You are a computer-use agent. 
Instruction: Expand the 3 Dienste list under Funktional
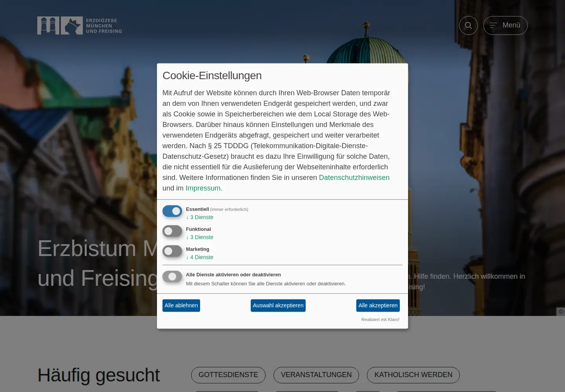pos(200,237)
